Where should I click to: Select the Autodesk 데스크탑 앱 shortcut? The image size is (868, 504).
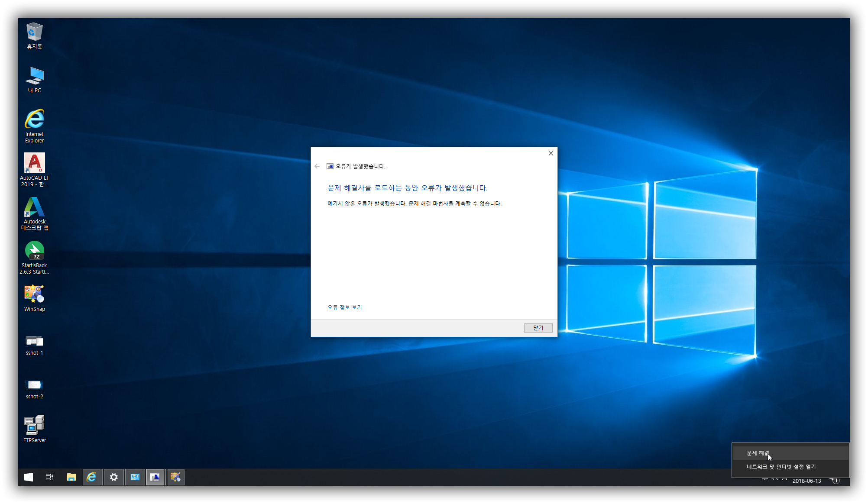click(x=34, y=213)
